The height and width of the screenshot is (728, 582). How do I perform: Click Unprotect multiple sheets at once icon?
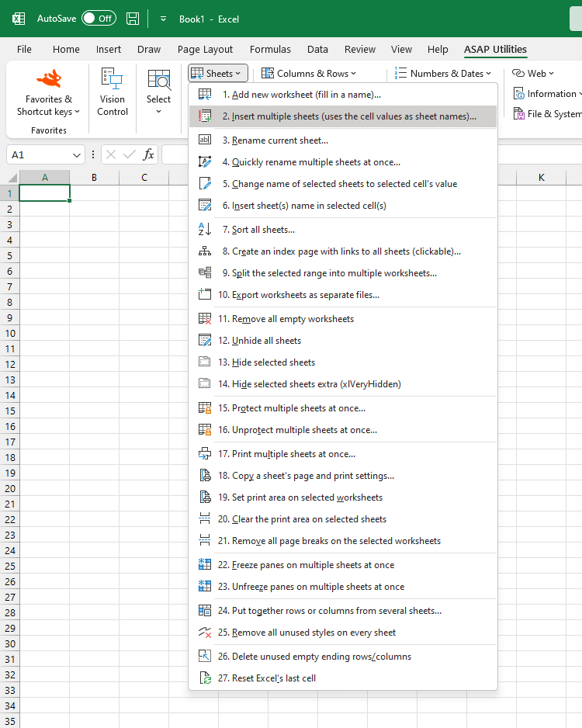click(205, 429)
